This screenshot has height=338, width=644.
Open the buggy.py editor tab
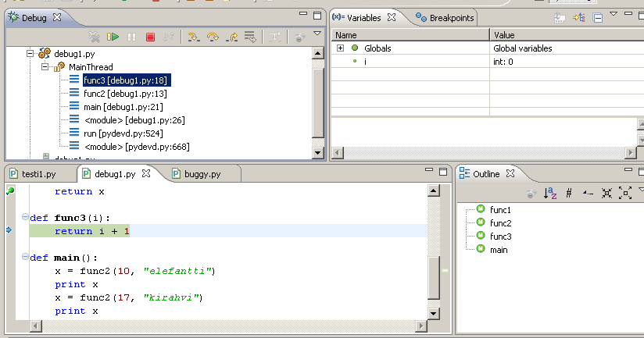coord(202,174)
